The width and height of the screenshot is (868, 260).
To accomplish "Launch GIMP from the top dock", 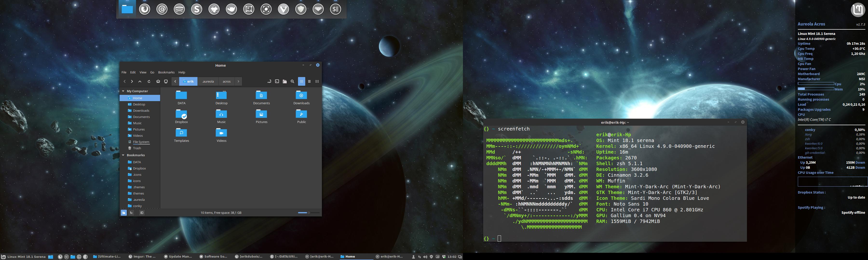I will [231, 9].
